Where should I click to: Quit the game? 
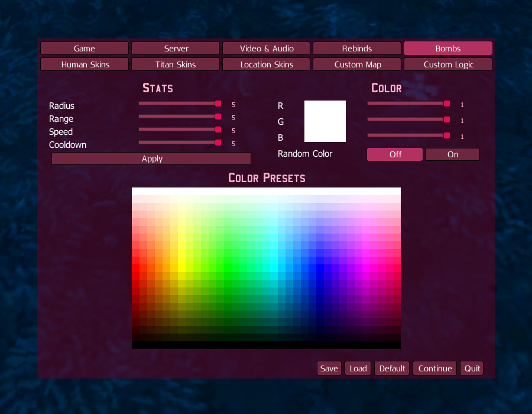[x=472, y=368]
